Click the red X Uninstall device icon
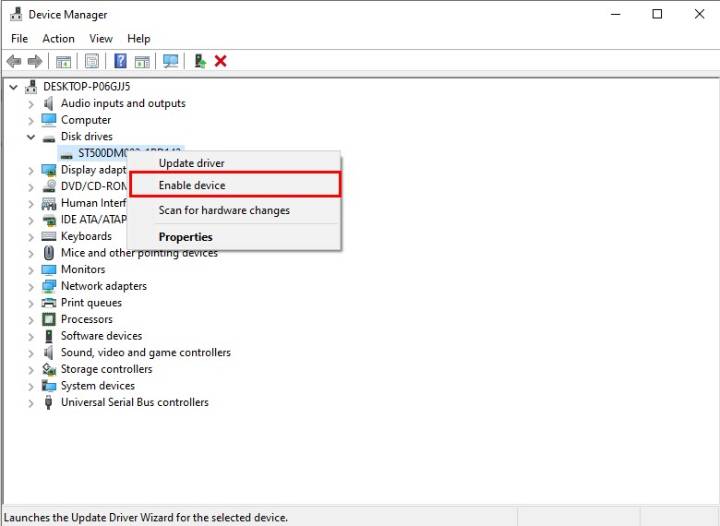Image resolution: width=720 pixels, height=526 pixels. 220,61
